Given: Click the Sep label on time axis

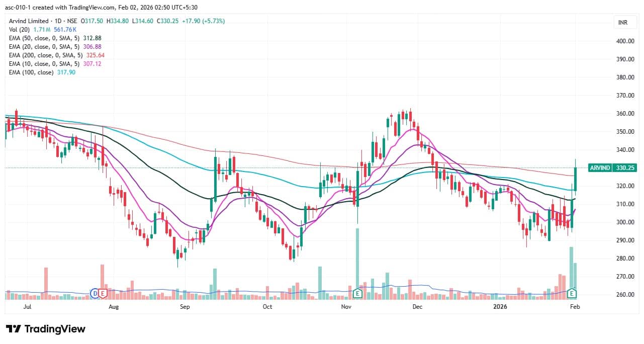Looking at the screenshot, I should click(x=185, y=306).
